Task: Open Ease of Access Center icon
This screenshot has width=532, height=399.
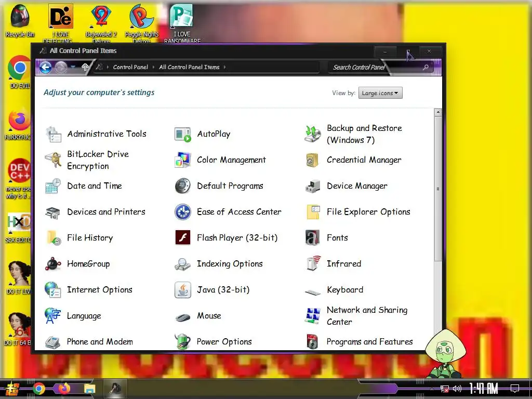Action: point(183,212)
